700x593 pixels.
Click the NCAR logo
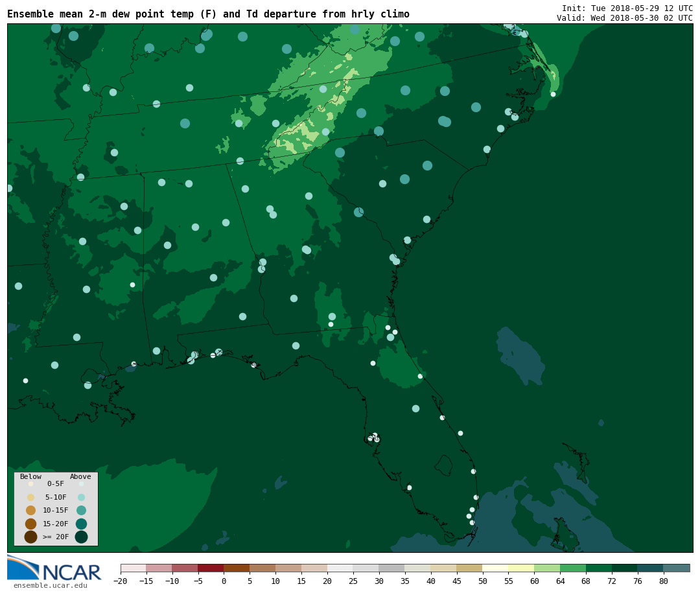click(x=54, y=568)
